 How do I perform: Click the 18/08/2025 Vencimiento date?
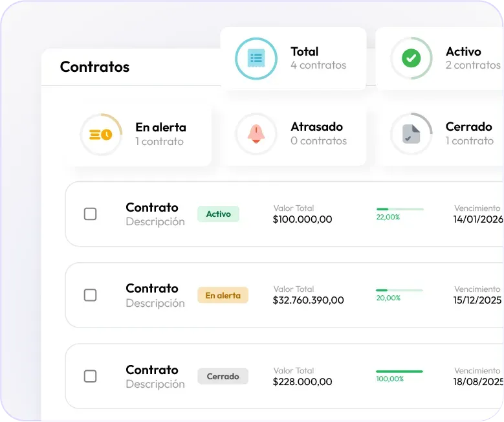[x=478, y=382]
